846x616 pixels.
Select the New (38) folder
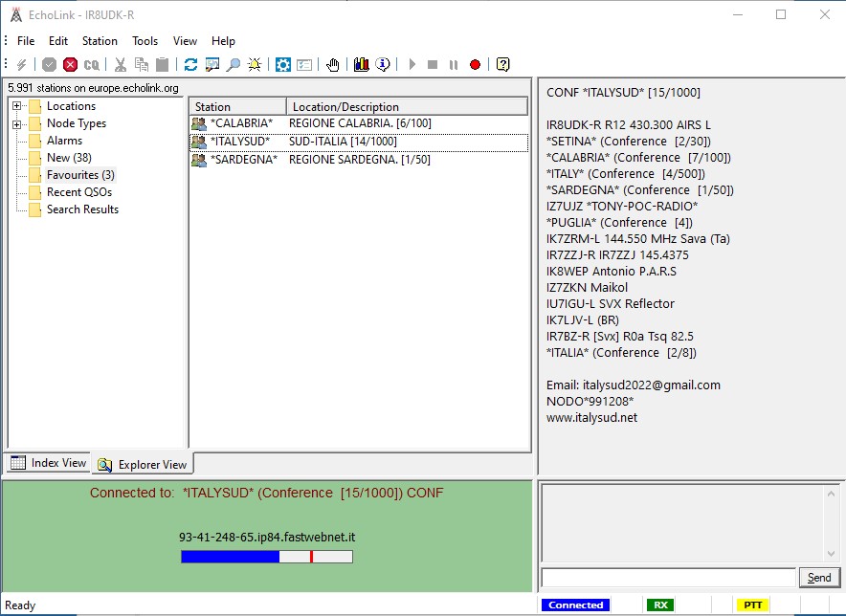(x=69, y=158)
